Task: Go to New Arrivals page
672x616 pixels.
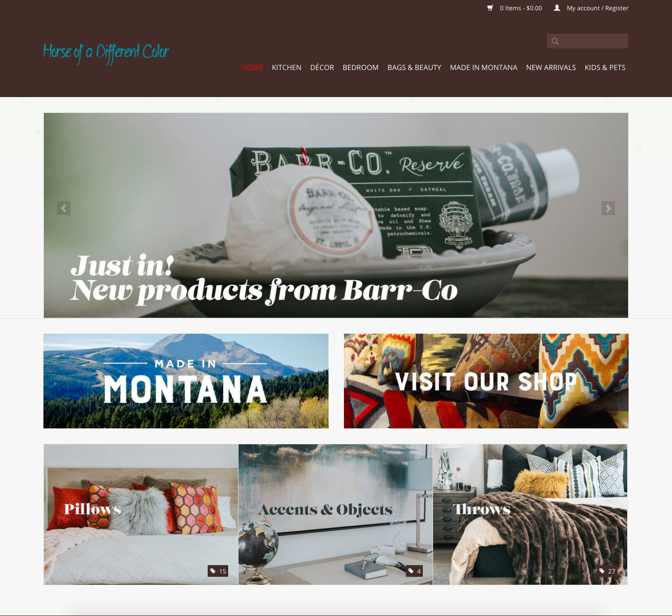Action: tap(551, 68)
